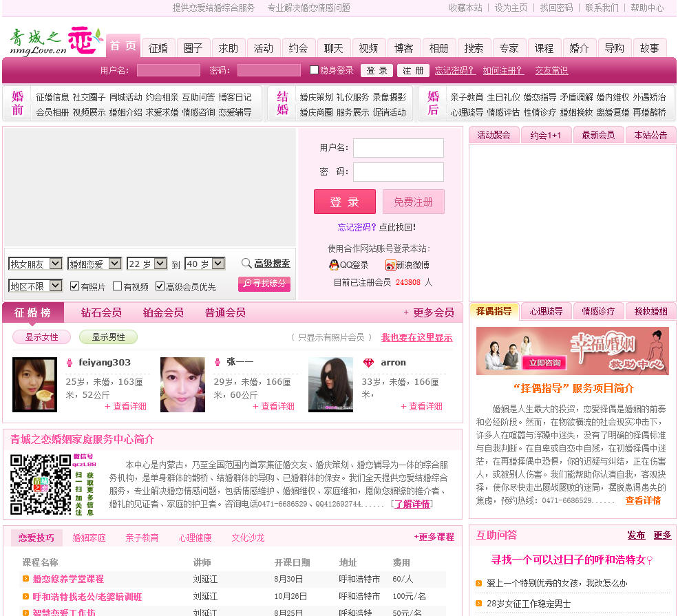Open 张一一's profile photo
This screenshot has height=616, width=678.
pyautogui.click(x=182, y=384)
